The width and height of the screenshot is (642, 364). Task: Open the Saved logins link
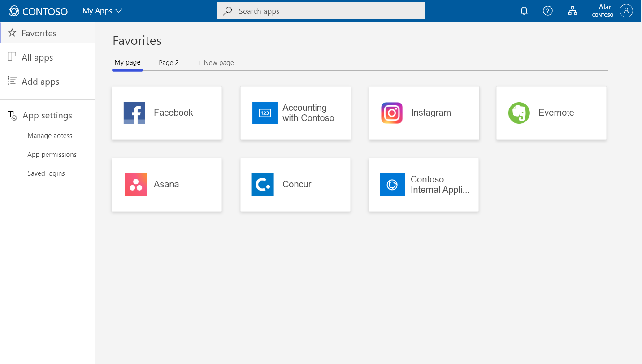click(46, 173)
